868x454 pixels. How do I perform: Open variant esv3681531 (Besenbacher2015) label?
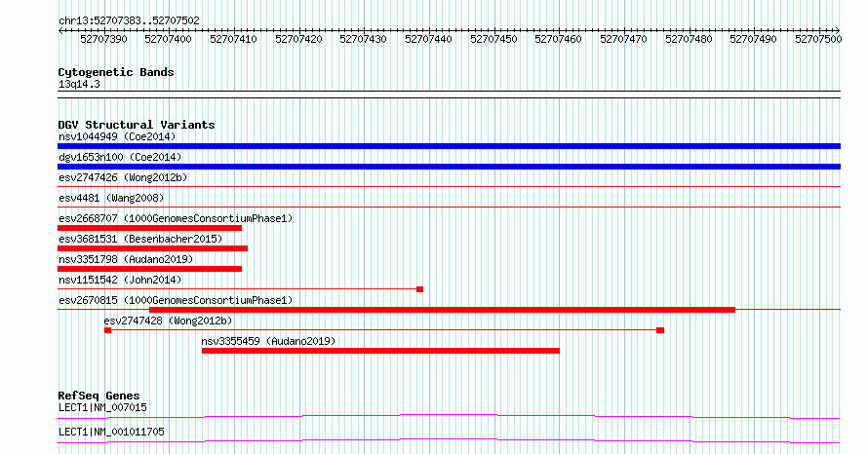(140, 239)
